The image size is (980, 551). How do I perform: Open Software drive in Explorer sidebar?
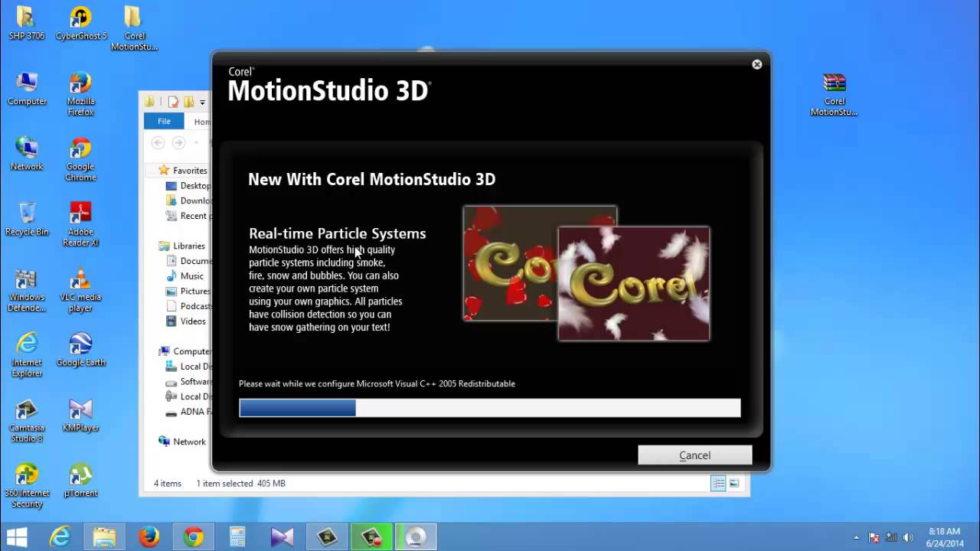[x=188, y=381]
